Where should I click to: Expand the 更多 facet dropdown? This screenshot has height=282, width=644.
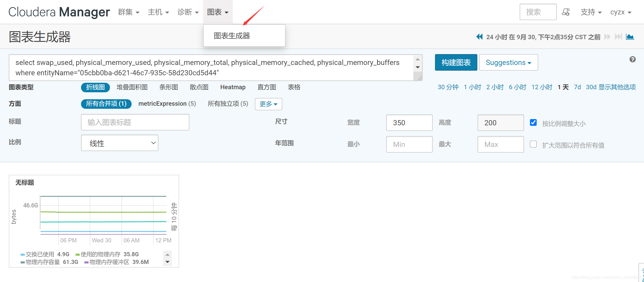pos(268,104)
